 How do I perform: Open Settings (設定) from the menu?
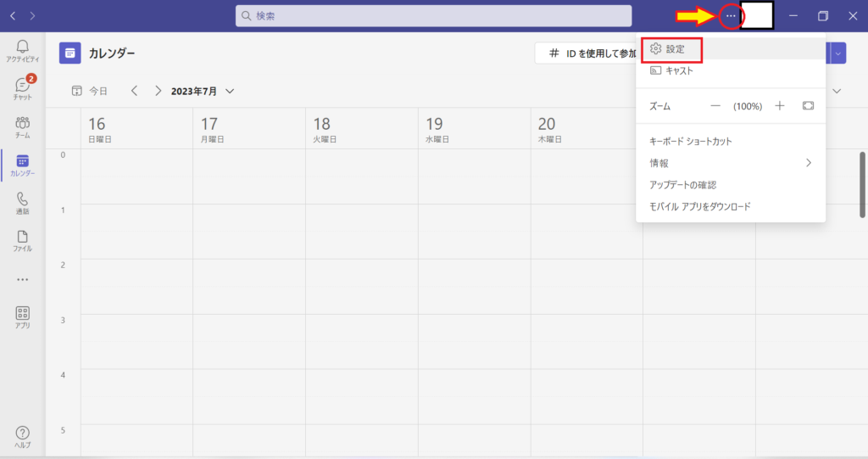click(x=731, y=48)
